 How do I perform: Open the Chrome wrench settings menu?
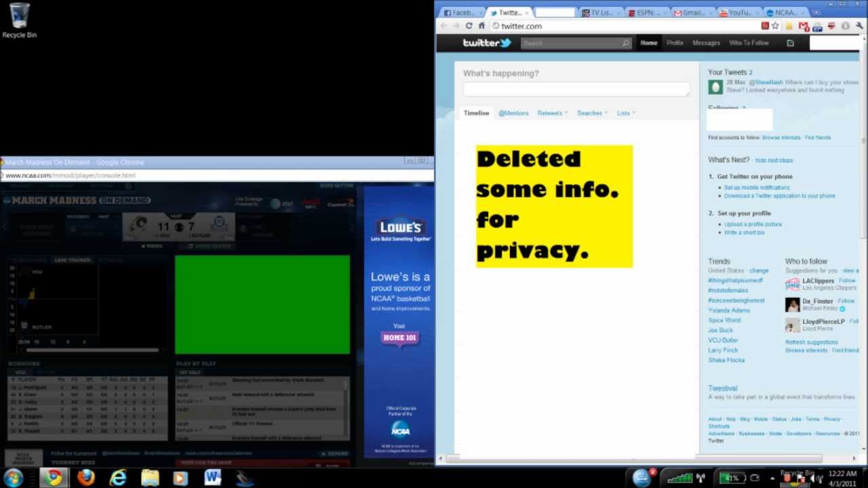coord(859,26)
